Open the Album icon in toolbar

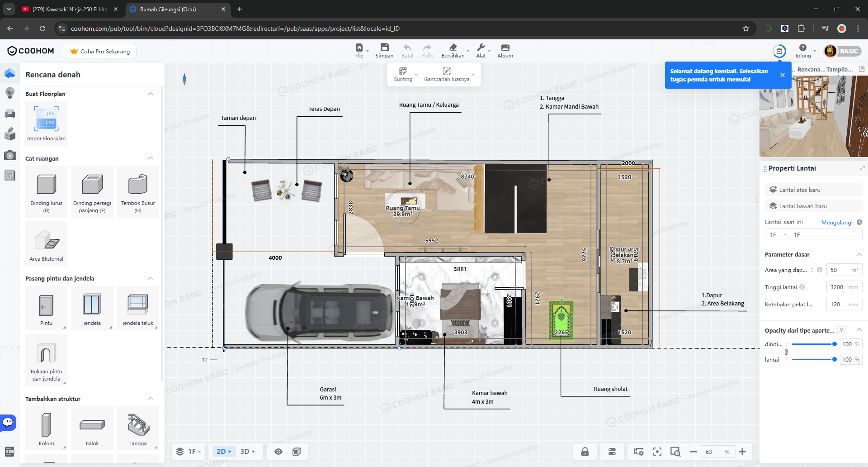click(505, 48)
